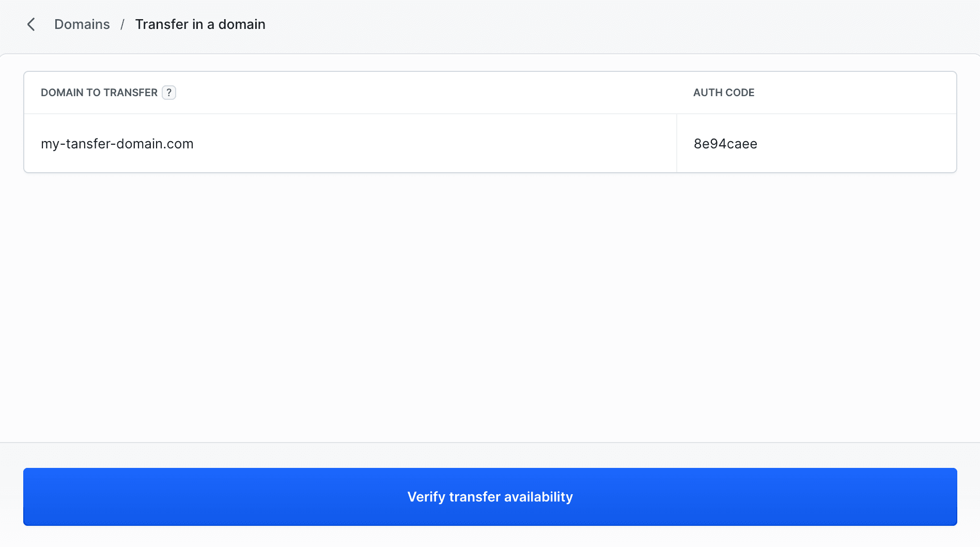Click empty area below the domain table

(490, 305)
